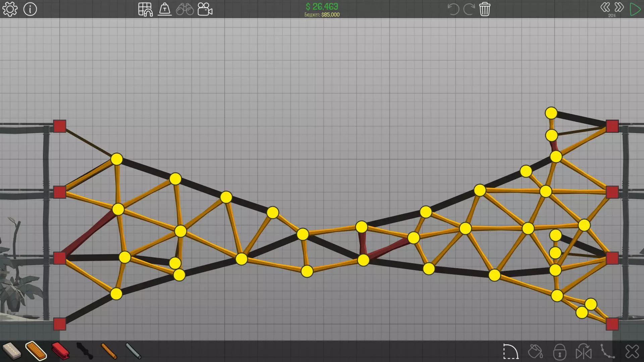The image size is (644, 362).
Task: Select the hydraulics material
Action: 85,351
